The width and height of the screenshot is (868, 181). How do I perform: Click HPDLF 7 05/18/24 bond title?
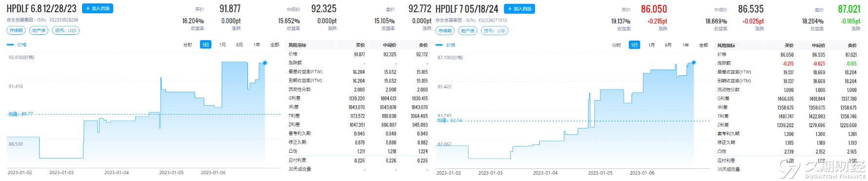coord(467,9)
